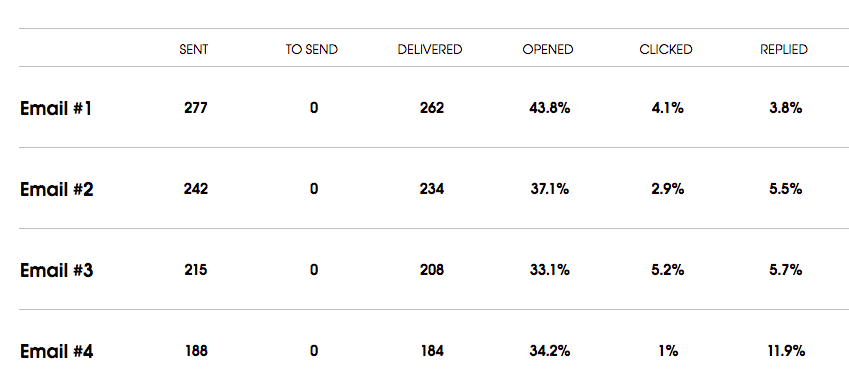Select the Email #1 row label
Viewport: 849px width, 385px height.
click(x=56, y=109)
